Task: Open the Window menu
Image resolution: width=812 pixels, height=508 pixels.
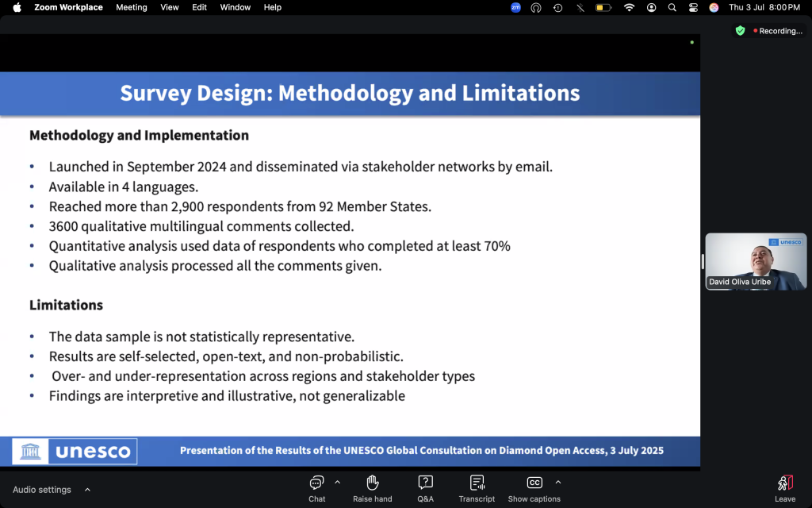Action: (235, 7)
